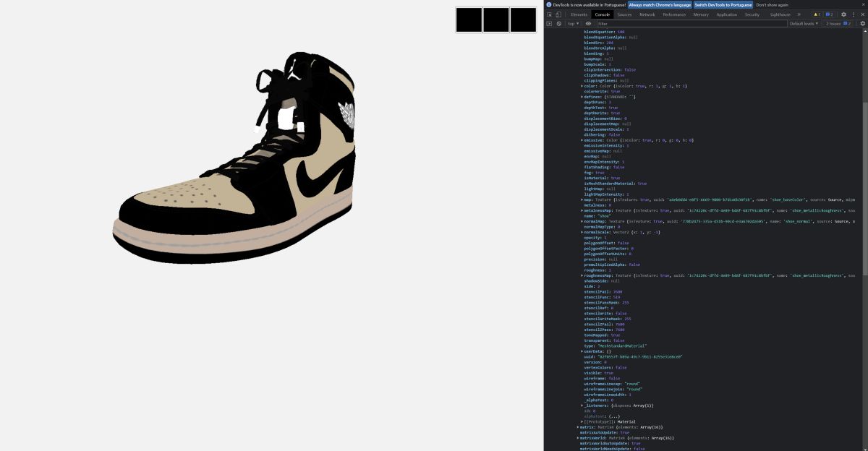Expand the matrixWorld Matrix4 object
Viewport: 868px width, 451px height.
(x=578, y=438)
